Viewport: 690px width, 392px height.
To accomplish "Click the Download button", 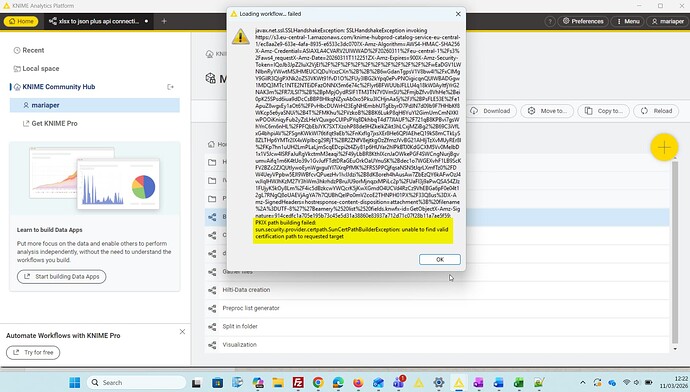I will (490, 111).
